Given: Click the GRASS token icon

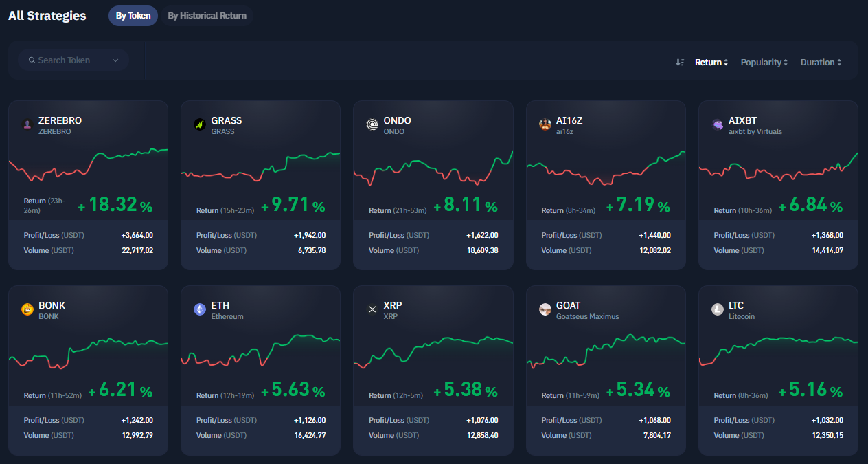Looking at the screenshot, I should coord(200,124).
